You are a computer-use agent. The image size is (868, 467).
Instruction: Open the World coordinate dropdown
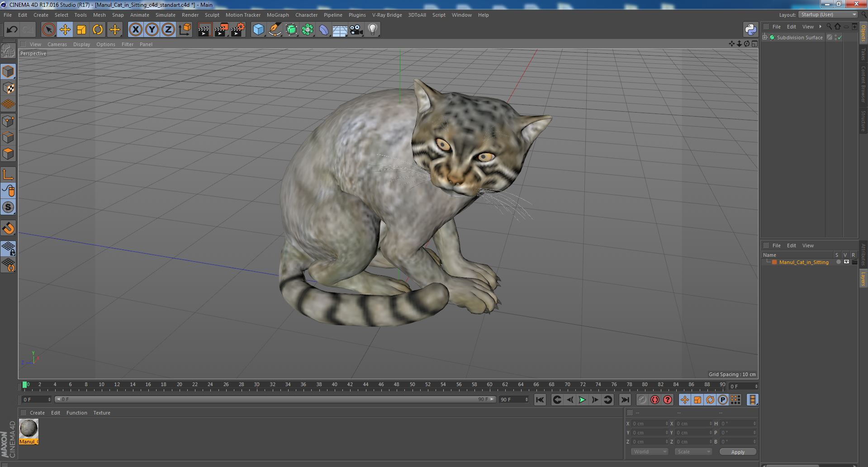pos(649,452)
